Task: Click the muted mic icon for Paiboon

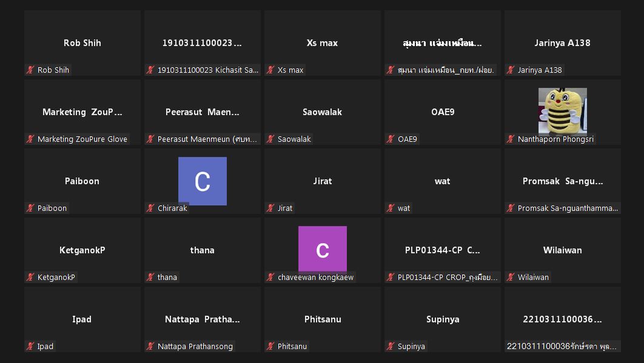Action: coord(30,208)
